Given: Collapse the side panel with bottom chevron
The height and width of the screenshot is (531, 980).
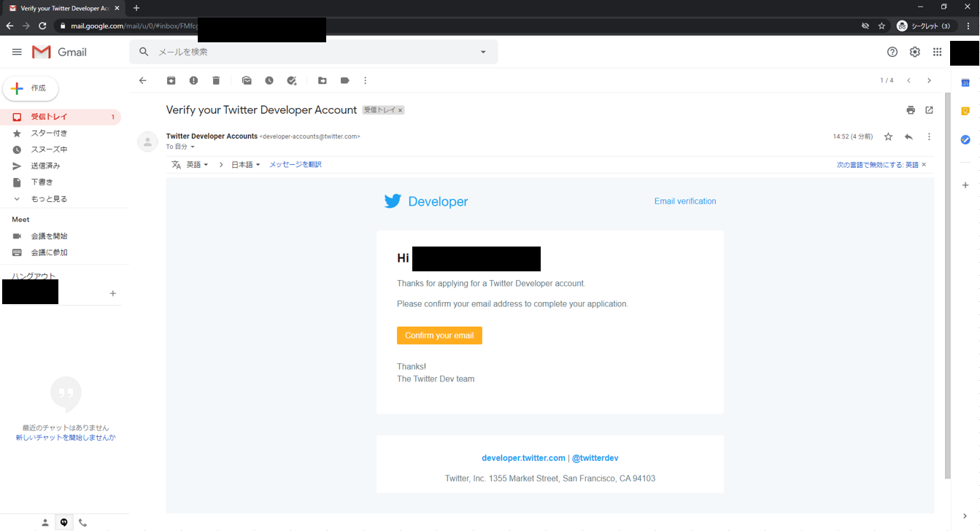Looking at the screenshot, I should [x=965, y=516].
